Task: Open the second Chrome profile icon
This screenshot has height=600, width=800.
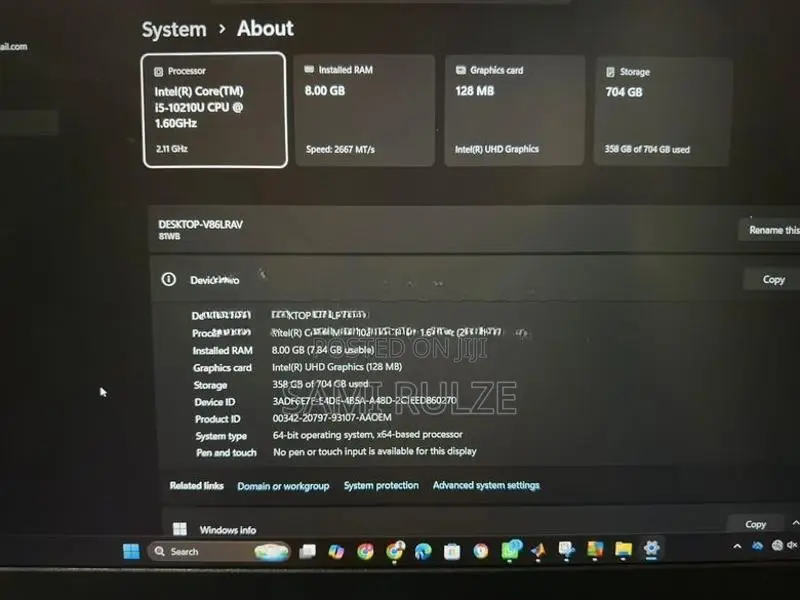Action: 394,551
